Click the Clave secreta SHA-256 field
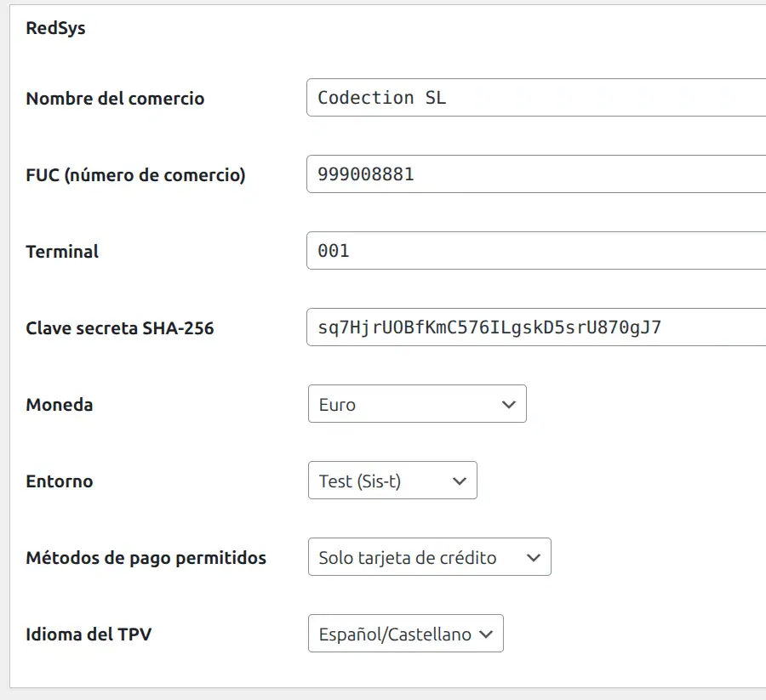Image resolution: width=766 pixels, height=700 pixels. [x=536, y=327]
